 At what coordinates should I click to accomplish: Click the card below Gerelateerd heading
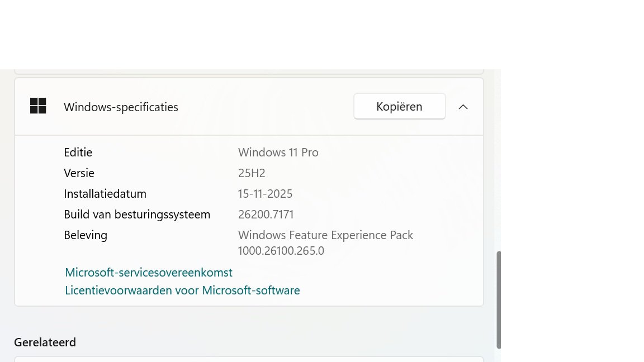[248, 359]
